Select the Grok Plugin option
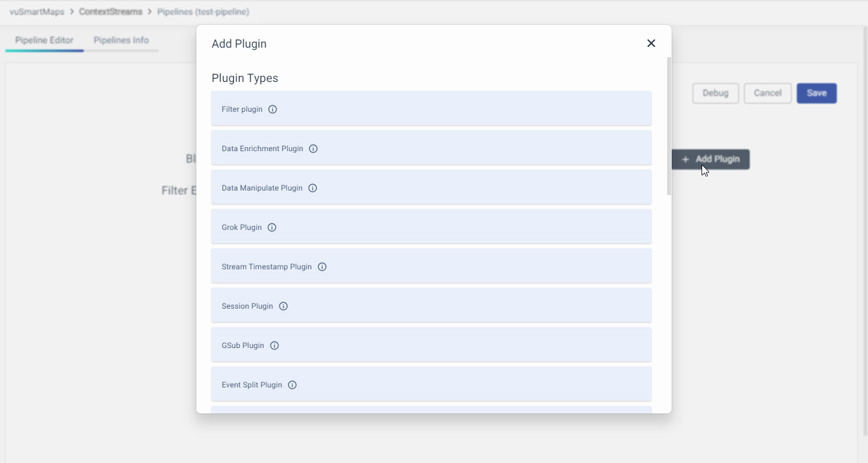 click(445, 227)
